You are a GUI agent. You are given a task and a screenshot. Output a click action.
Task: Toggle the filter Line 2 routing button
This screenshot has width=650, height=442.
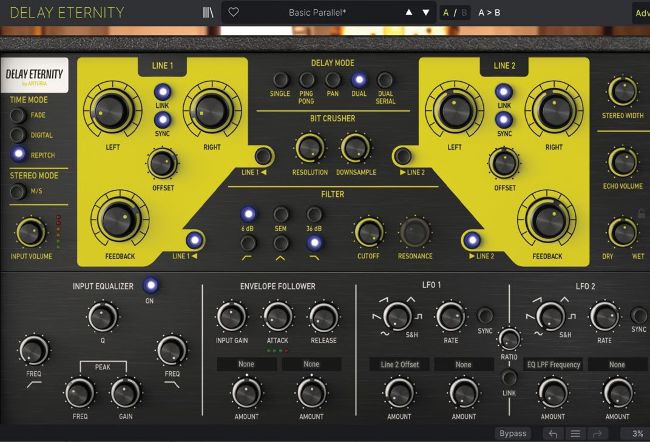472,240
